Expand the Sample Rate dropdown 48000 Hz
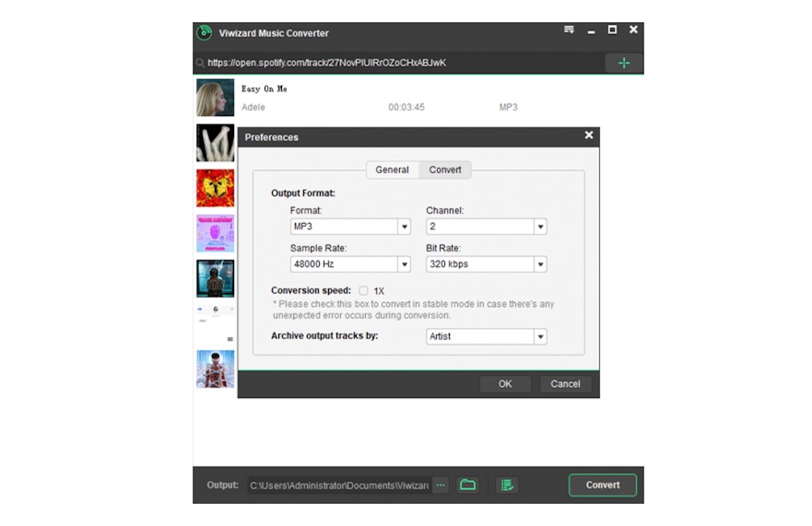Image resolution: width=812 pixels, height=526 pixels. pos(350,264)
